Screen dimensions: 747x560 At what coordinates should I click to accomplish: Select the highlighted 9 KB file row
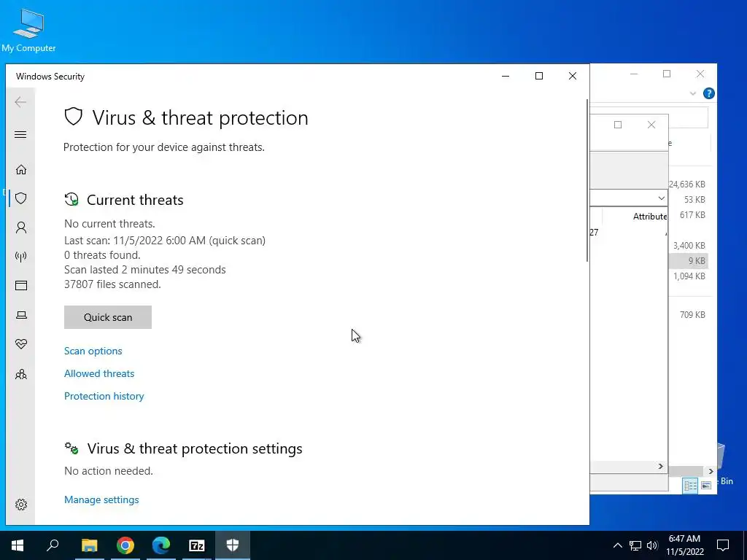pos(689,261)
